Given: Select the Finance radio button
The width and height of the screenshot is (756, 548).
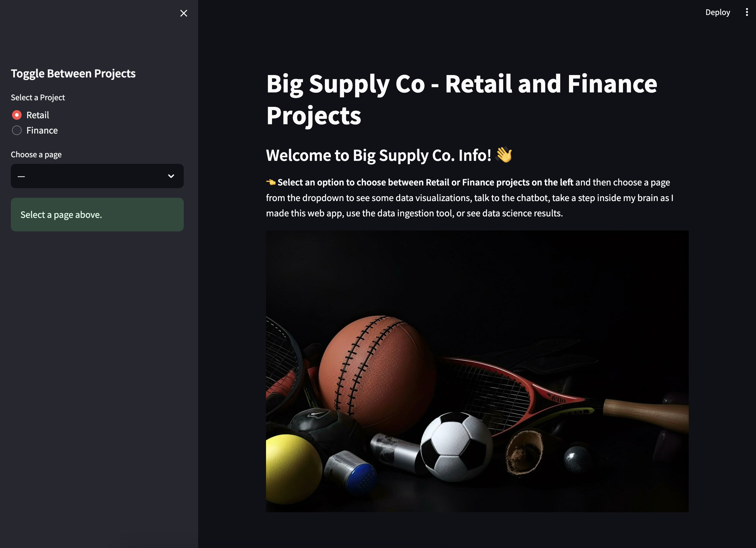Looking at the screenshot, I should tap(17, 130).
